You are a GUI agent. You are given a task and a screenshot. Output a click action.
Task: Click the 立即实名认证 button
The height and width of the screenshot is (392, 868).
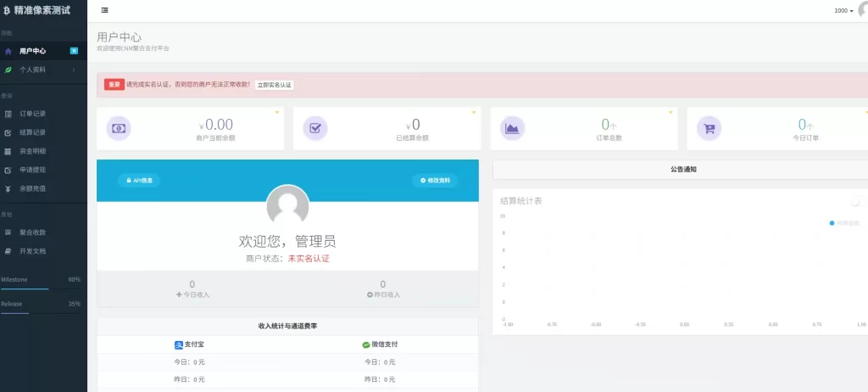pos(275,85)
